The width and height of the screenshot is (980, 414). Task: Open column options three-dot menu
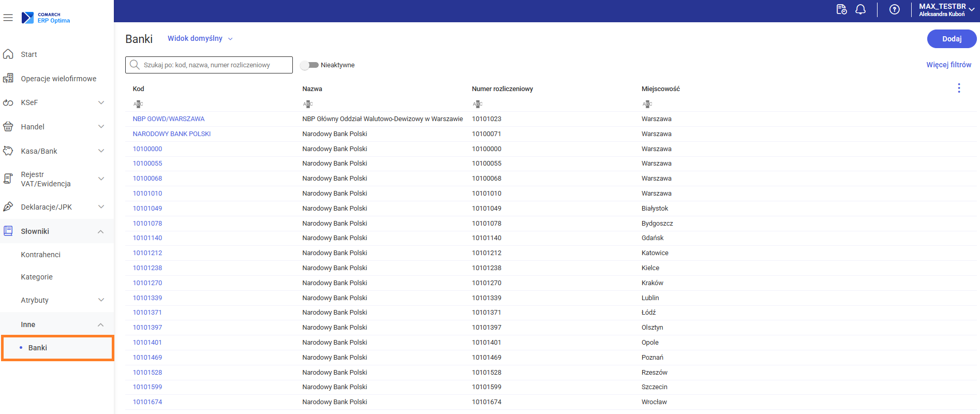pyautogui.click(x=959, y=88)
